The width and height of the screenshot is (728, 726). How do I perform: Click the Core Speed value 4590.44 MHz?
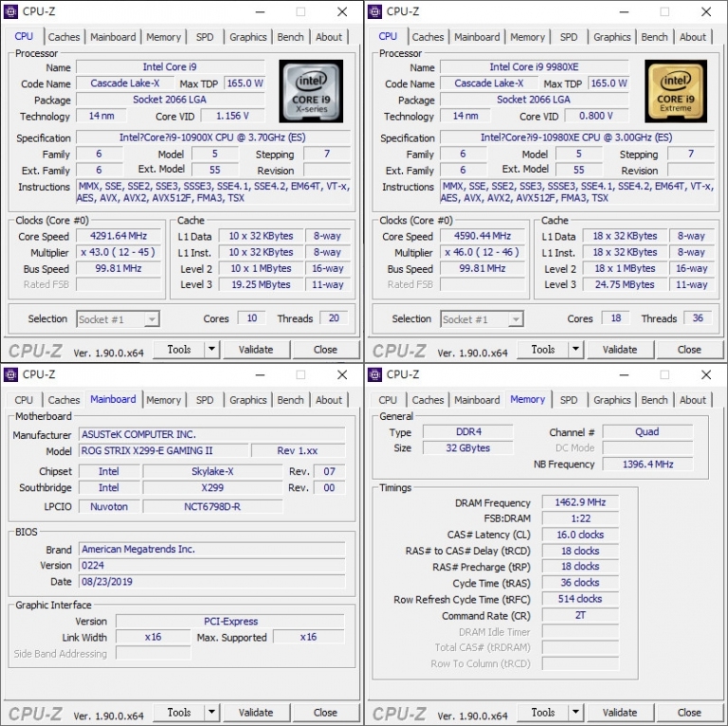point(482,236)
